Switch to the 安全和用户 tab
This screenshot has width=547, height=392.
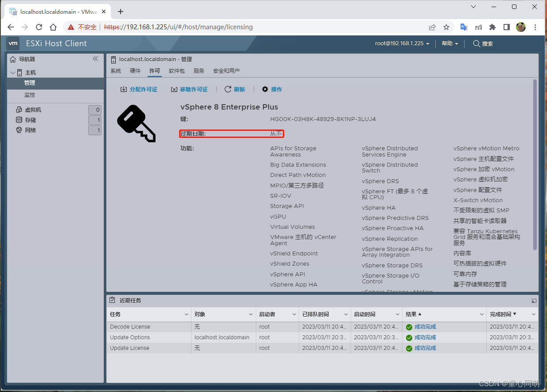click(227, 71)
